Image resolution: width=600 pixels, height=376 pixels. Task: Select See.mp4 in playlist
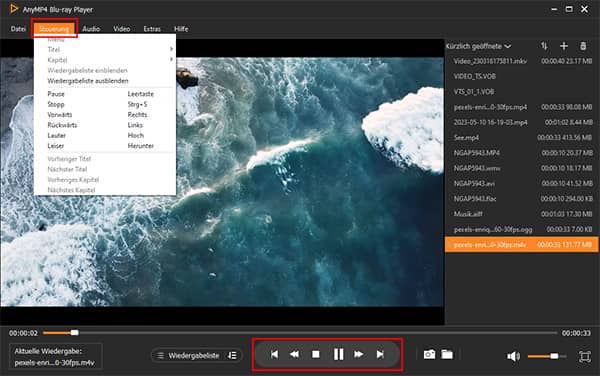tap(522, 138)
